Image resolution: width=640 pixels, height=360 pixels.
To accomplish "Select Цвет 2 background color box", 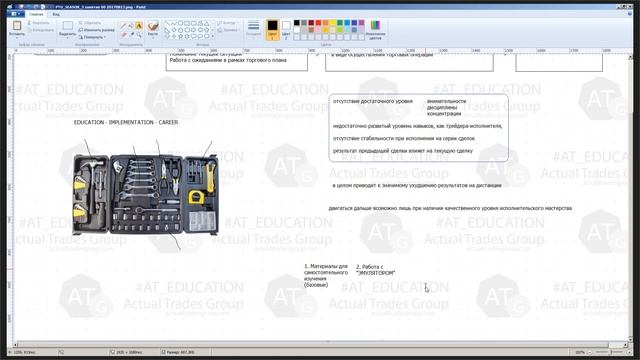I will (x=286, y=29).
